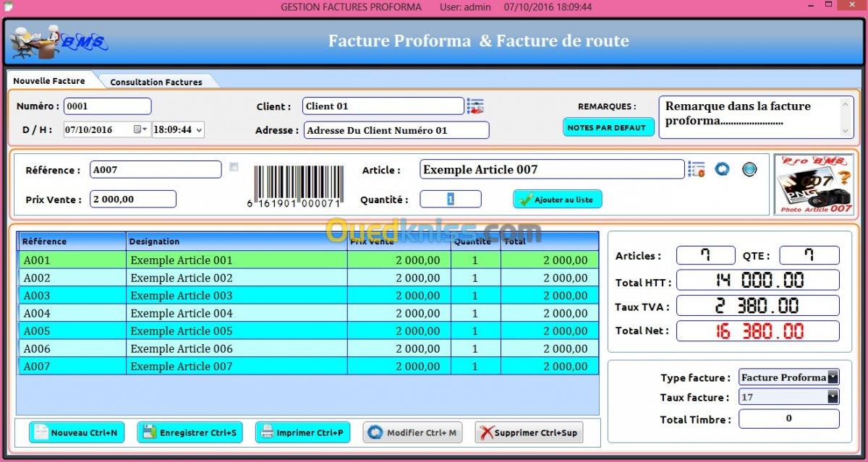Open the time dropdown showing 18:09:44
This screenshot has width=868, height=462.
point(198,129)
